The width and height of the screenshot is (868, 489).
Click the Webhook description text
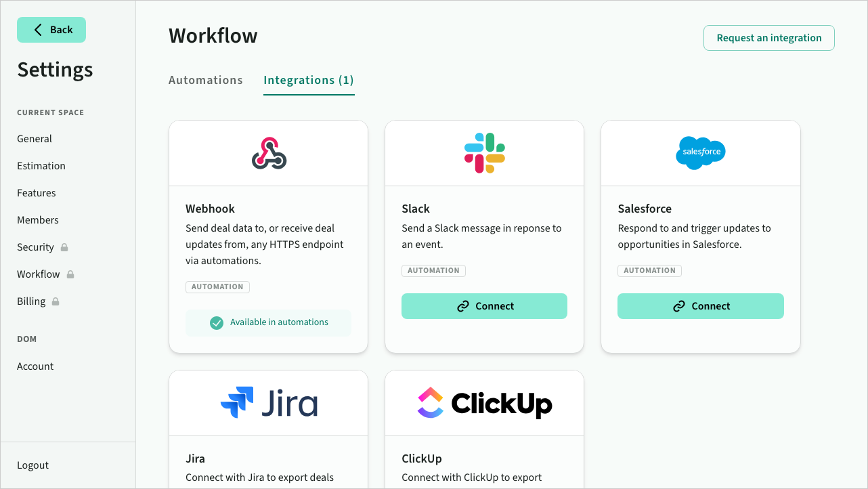265,244
